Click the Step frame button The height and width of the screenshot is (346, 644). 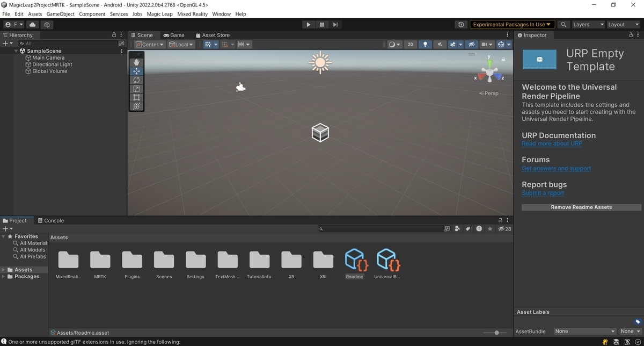(x=335, y=25)
